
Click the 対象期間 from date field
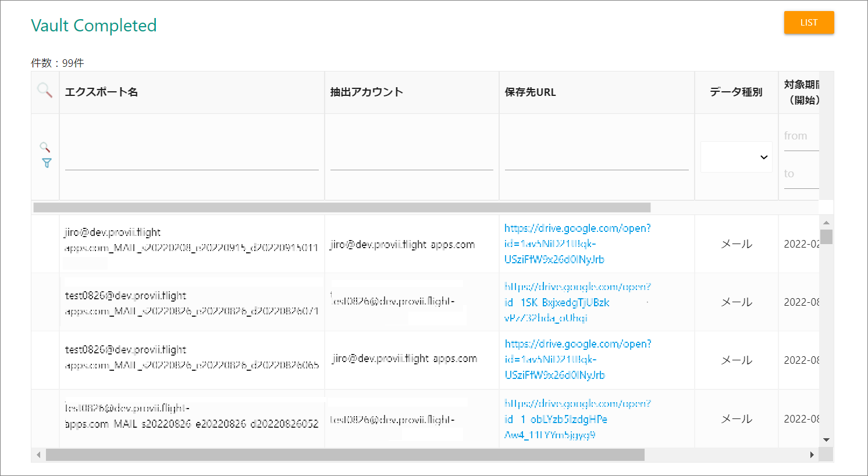(x=801, y=137)
